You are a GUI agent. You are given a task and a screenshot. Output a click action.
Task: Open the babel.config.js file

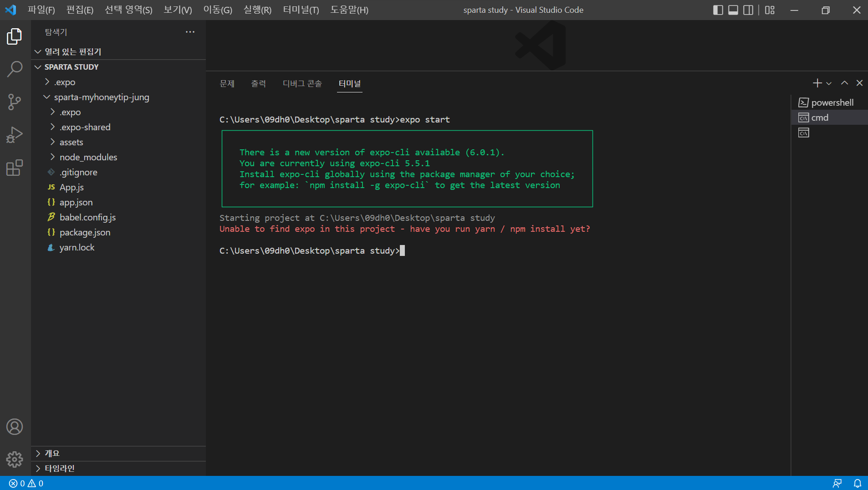(118, 217)
